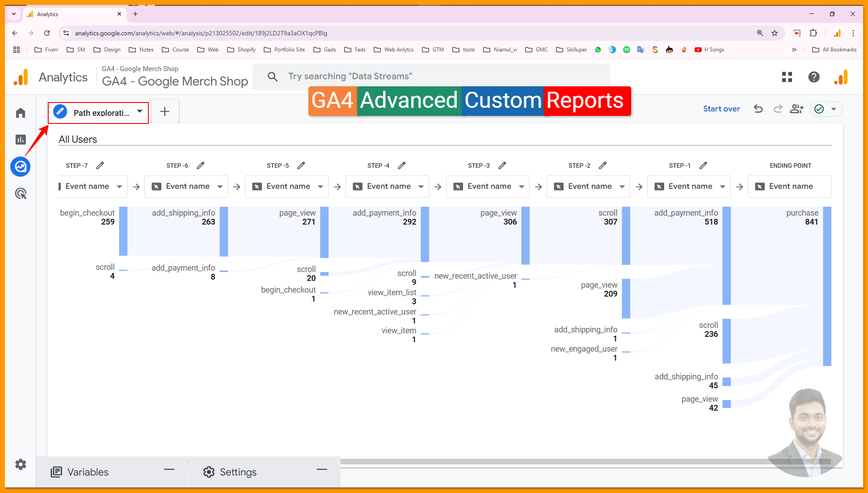
Task: Open the Explore icon in sidebar
Action: point(21,167)
